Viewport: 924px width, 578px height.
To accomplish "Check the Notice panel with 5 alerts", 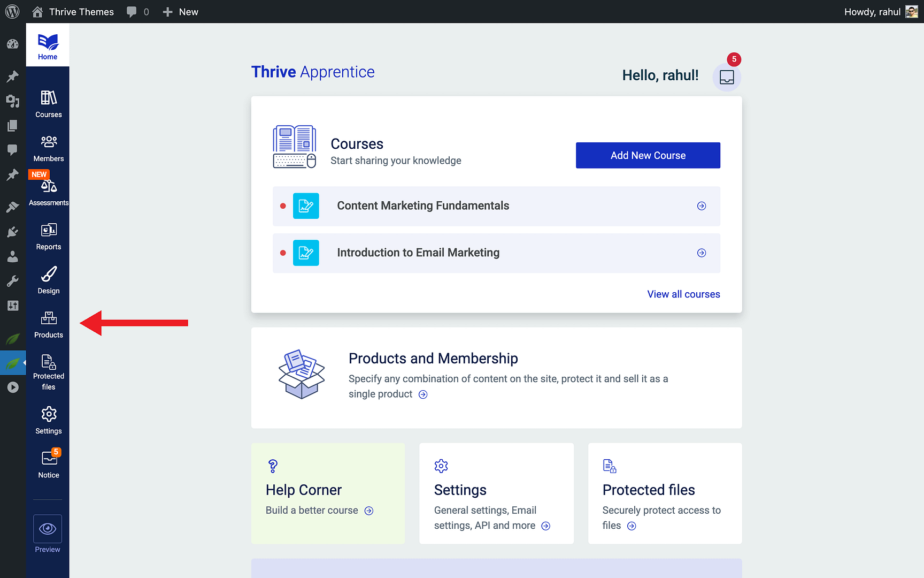I will point(48,462).
